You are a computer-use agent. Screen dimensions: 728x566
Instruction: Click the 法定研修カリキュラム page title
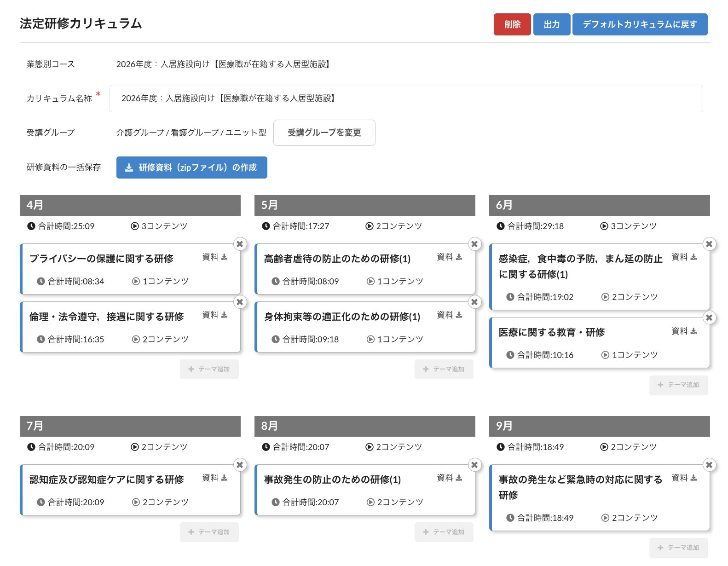pos(81,23)
